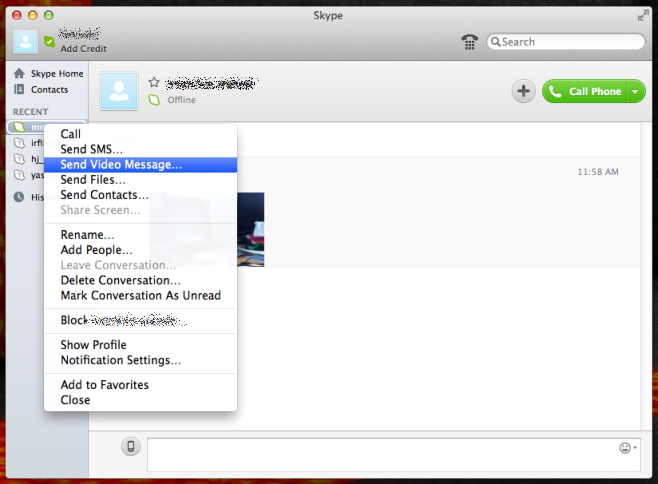The width and height of the screenshot is (658, 484).
Task: Click the blurred contact name in conversation header
Action: [x=211, y=84]
